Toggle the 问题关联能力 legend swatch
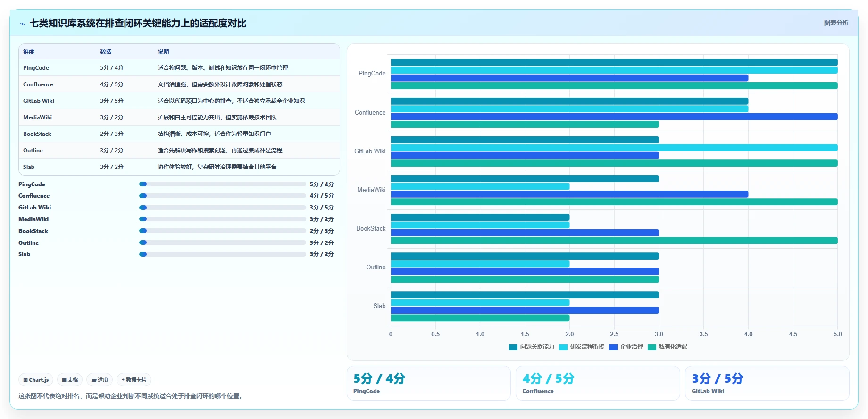This screenshot has width=868, height=419. click(513, 347)
